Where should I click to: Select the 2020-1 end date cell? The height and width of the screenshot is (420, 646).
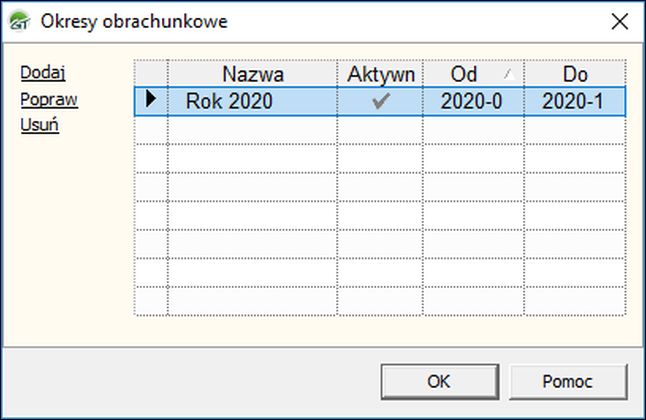pyautogui.click(x=575, y=101)
